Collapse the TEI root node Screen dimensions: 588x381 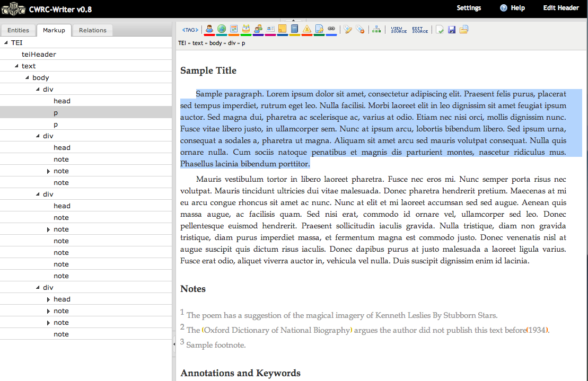point(6,43)
